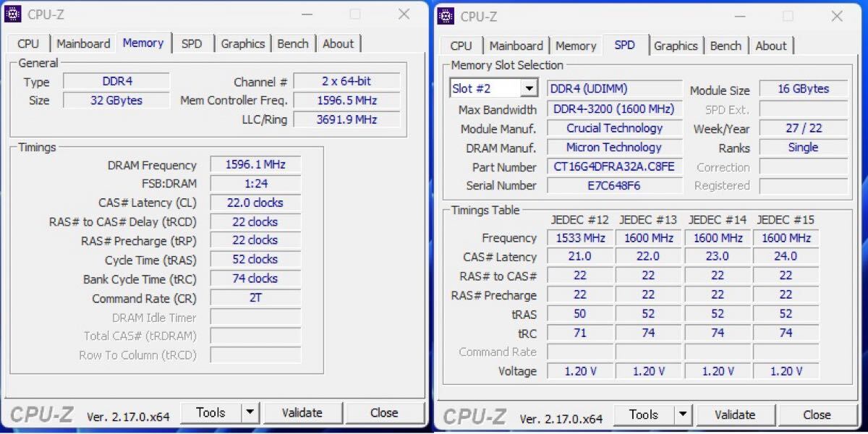Click CAS# Latency 22.0 clocks value

coord(255,203)
